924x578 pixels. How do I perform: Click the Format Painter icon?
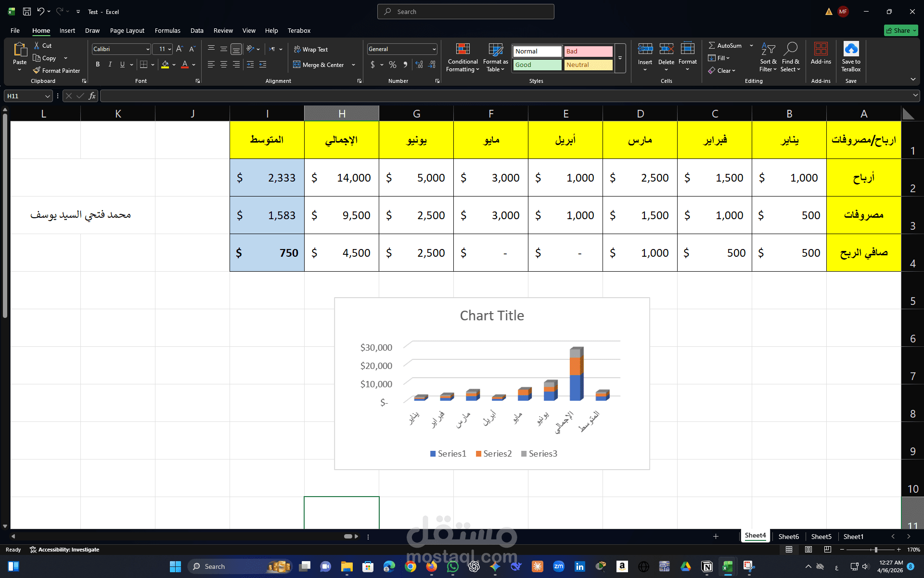click(37, 70)
